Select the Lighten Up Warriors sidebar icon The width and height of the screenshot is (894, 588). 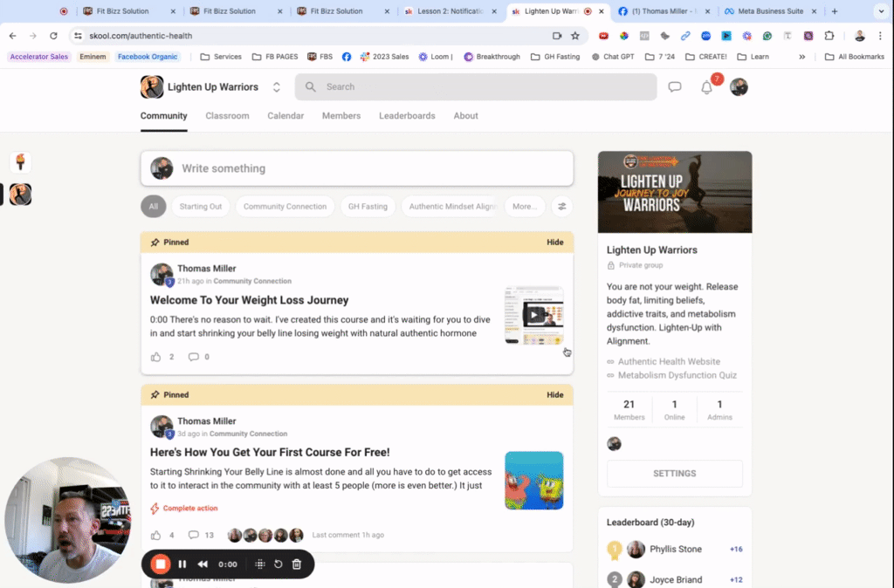pyautogui.click(x=20, y=194)
